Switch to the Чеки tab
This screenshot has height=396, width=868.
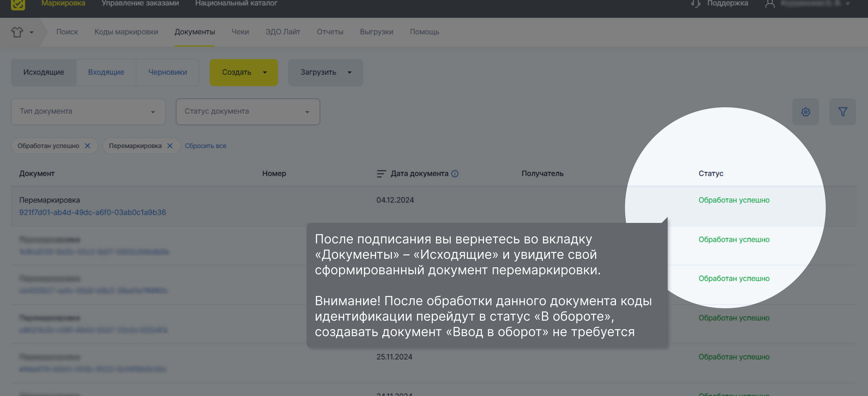click(240, 32)
